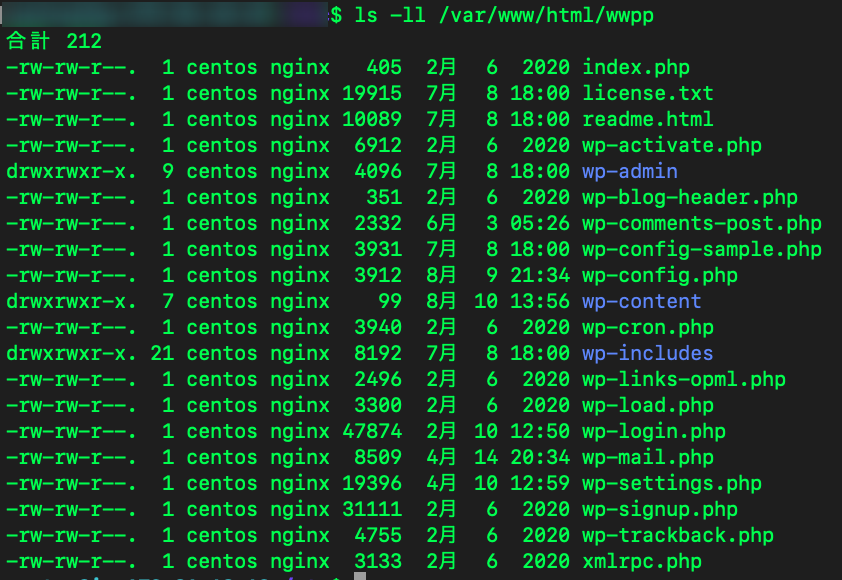Screen dimensions: 842x580
Task: Click file size 2496 of wp-links-opml.php
Action: click(x=378, y=380)
